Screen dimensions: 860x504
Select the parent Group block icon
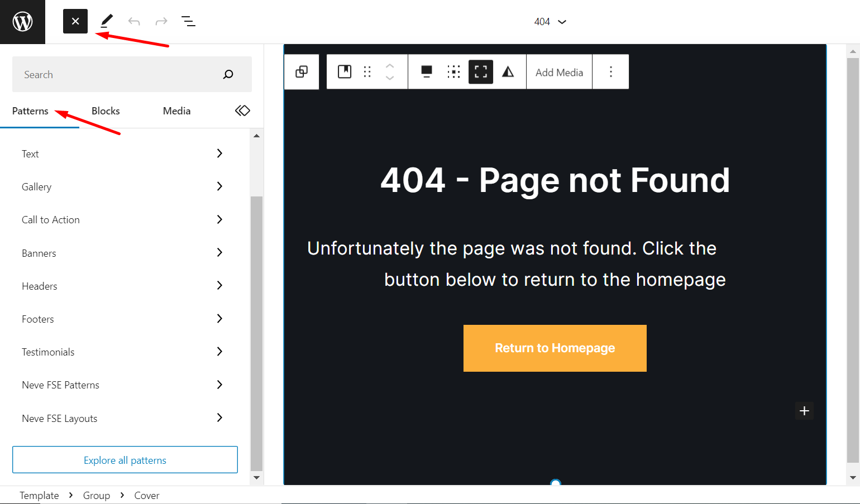click(x=302, y=71)
